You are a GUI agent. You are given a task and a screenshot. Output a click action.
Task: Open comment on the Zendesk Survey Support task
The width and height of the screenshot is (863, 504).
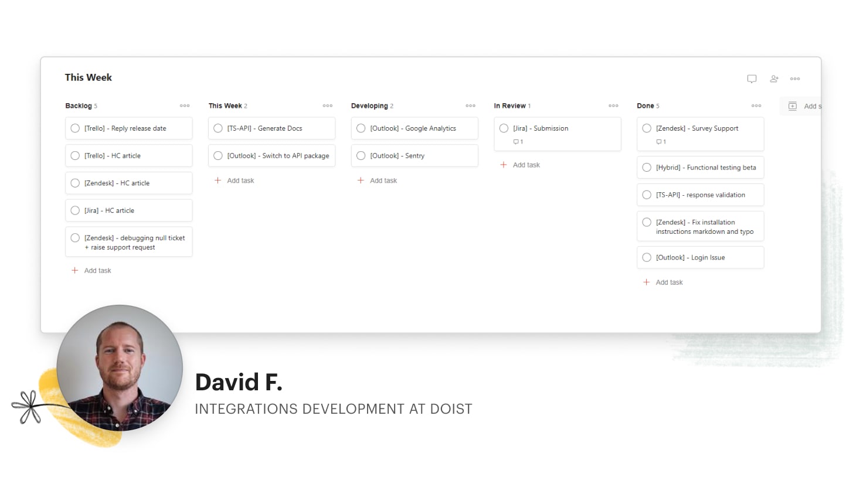(659, 141)
